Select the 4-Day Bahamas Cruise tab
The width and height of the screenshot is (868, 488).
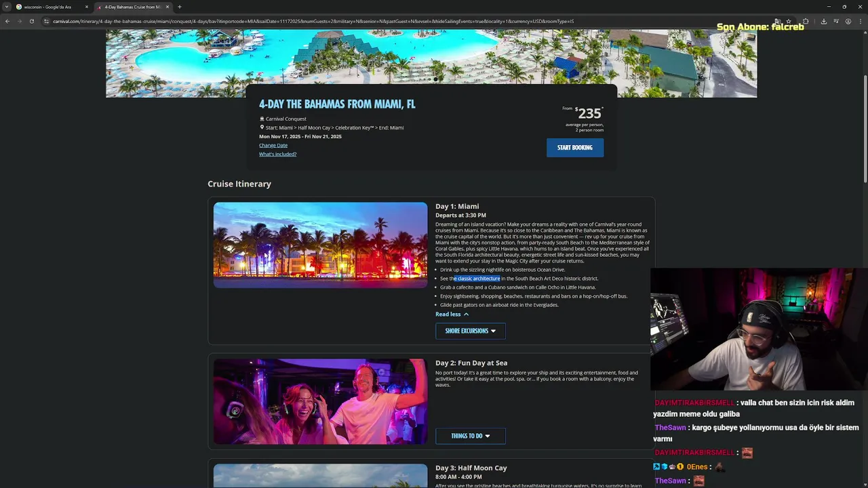pyautogui.click(x=132, y=7)
